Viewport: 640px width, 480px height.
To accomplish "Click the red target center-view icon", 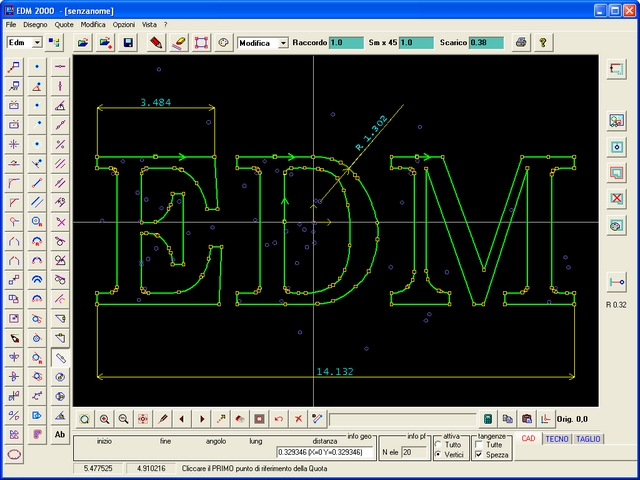I will (142, 419).
